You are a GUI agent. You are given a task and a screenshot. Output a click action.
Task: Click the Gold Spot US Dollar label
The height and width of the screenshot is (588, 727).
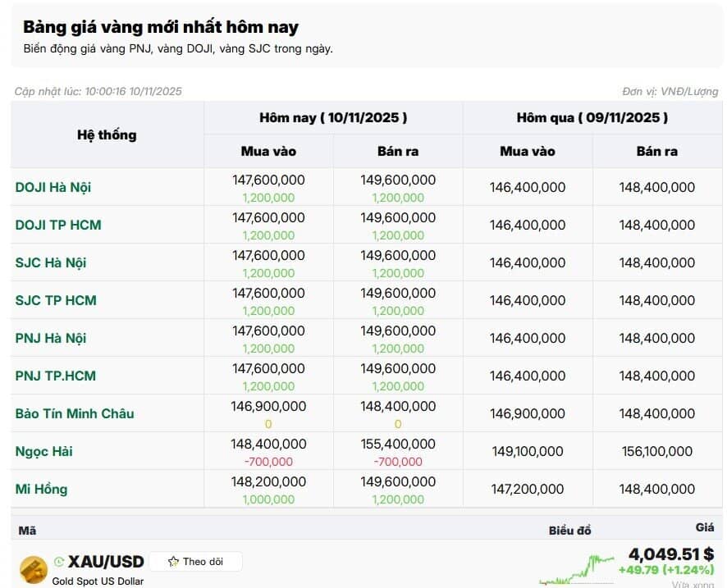(98, 581)
